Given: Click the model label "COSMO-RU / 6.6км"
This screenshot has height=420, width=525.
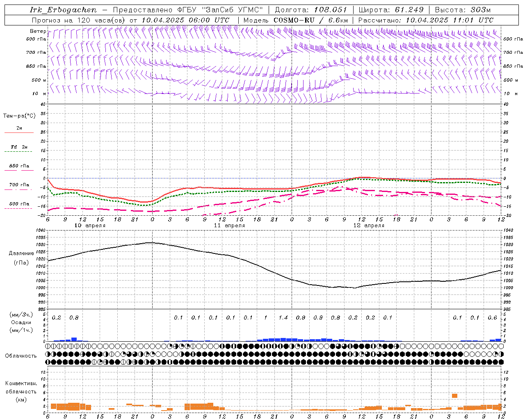Looking at the screenshot, I should [310, 20].
